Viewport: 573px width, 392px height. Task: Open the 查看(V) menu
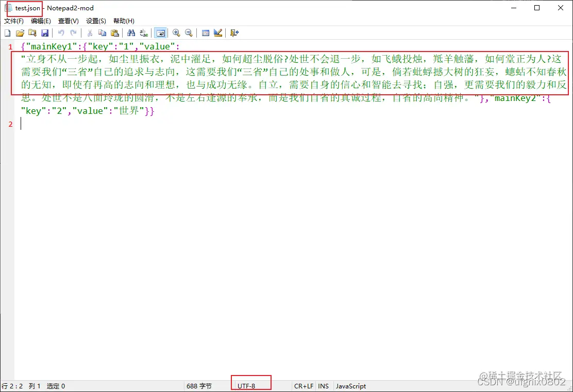[69, 21]
